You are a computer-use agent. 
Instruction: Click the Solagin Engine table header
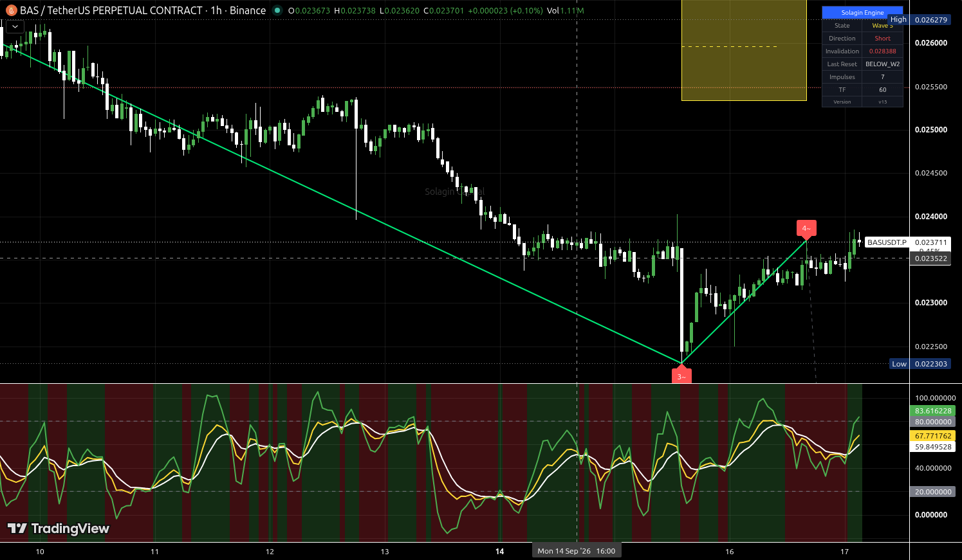point(862,12)
